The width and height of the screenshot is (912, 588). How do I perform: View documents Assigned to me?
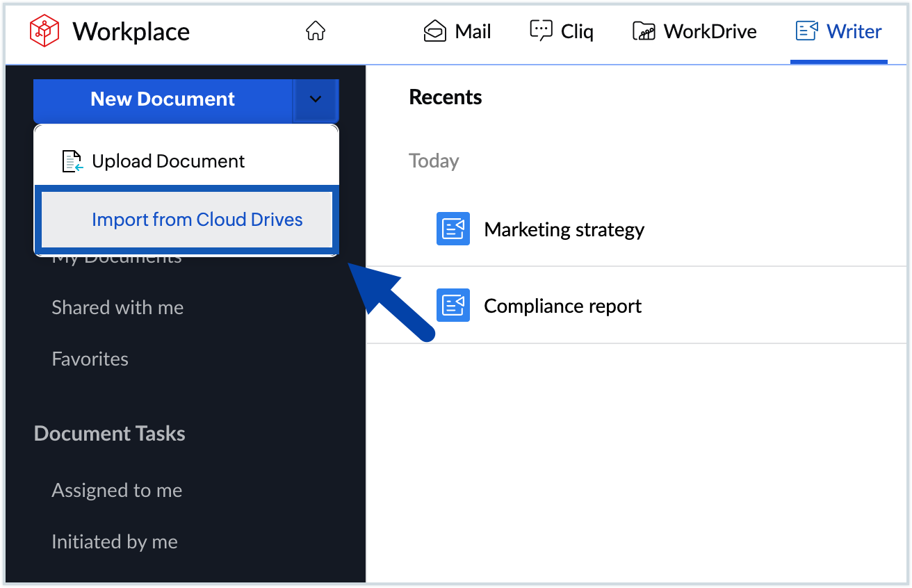point(117,490)
